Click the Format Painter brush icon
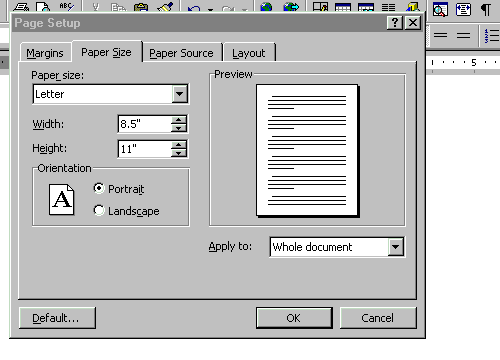Viewport: 500px width, 360px height. pyautogui.click(x=165, y=7)
